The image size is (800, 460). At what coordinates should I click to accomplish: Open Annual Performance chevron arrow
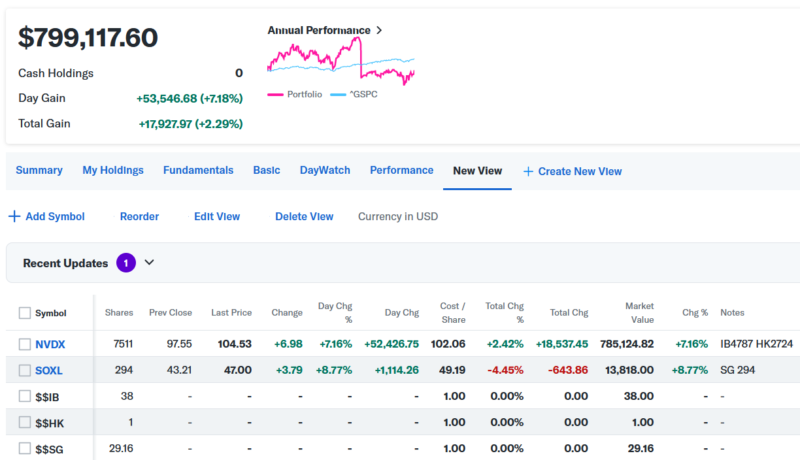point(379,30)
